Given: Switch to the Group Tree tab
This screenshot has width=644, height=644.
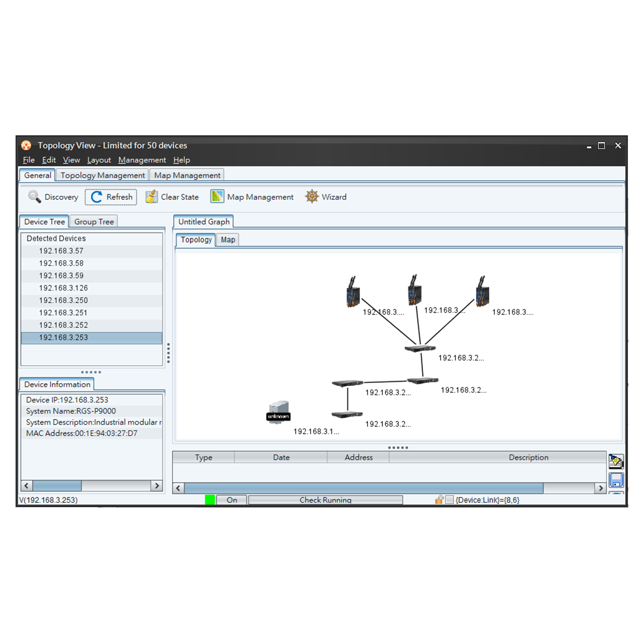Looking at the screenshot, I should 94,222.
